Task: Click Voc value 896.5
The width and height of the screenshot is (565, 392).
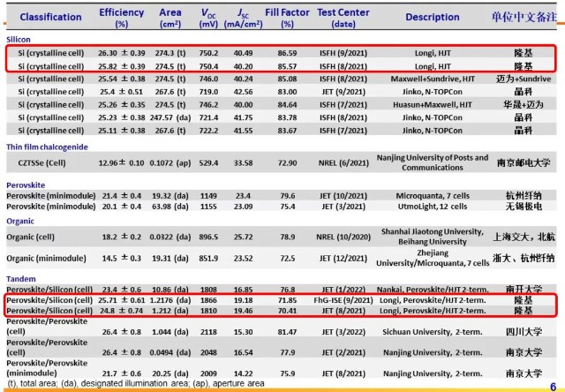Action: click(x=208, y=237)
